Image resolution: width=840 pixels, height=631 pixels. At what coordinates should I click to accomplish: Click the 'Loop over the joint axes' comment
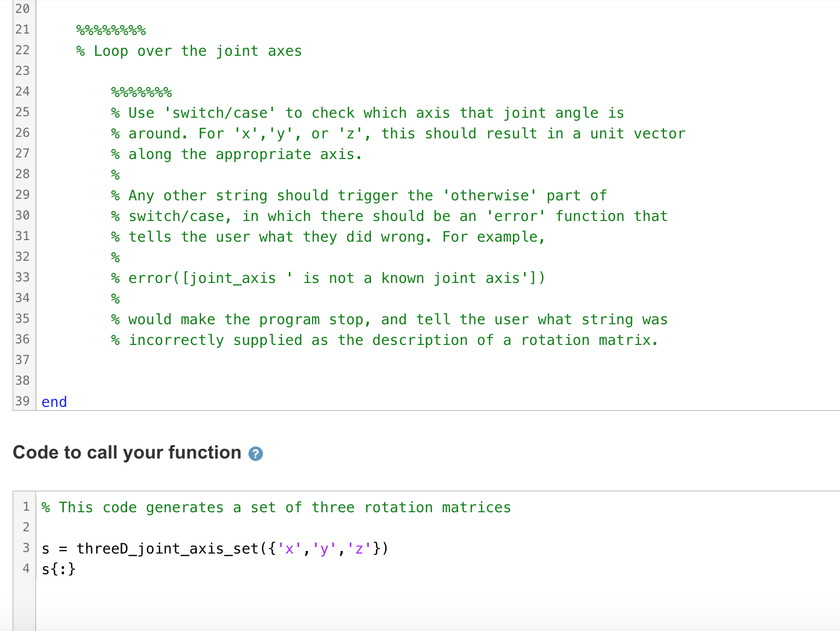(189, 51)
